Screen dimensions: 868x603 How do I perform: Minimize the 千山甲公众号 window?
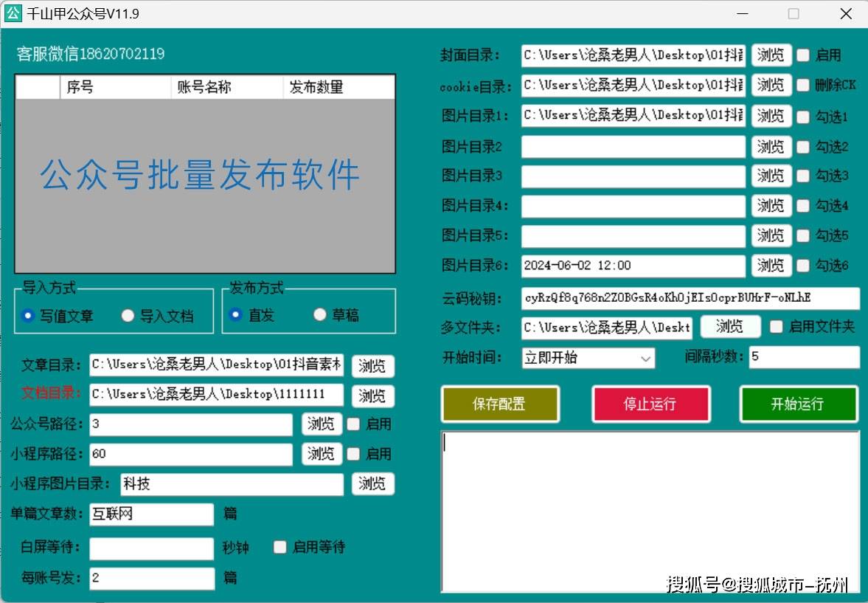[743, 13]
